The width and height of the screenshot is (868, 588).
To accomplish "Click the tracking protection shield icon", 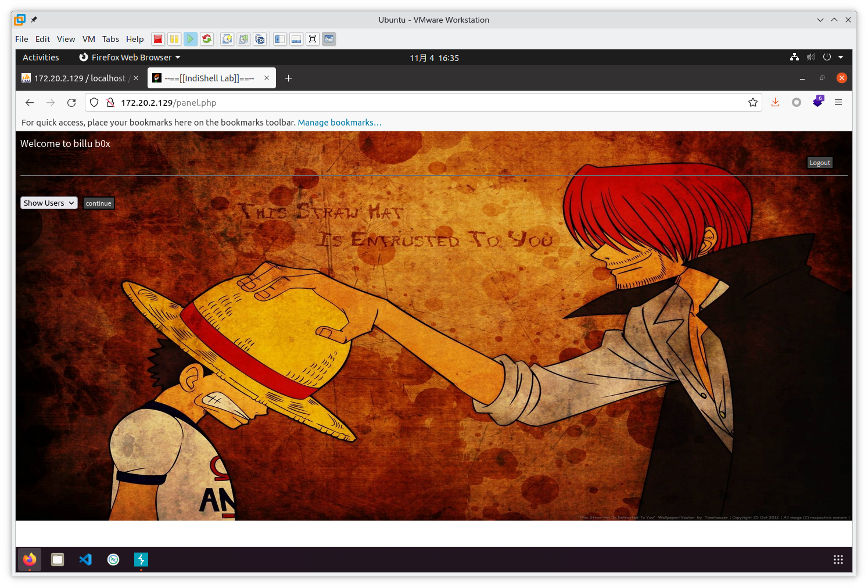I will 94,103.
